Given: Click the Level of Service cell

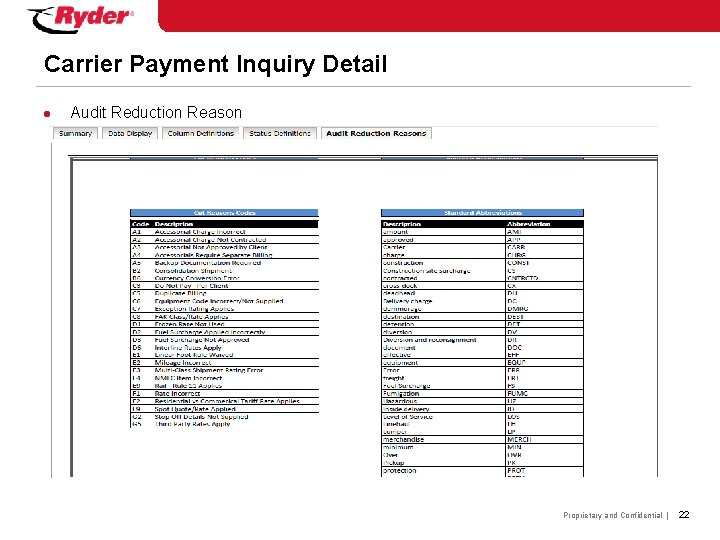Looking at the screenshot, I should 444,416.
